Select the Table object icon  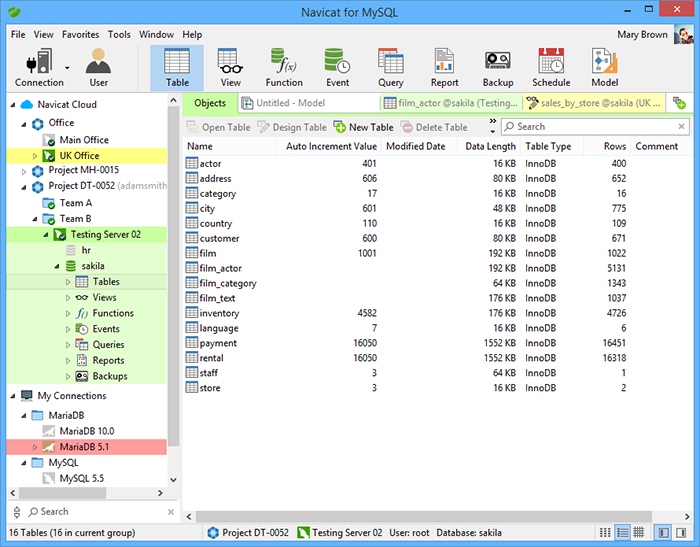point(177,68)
